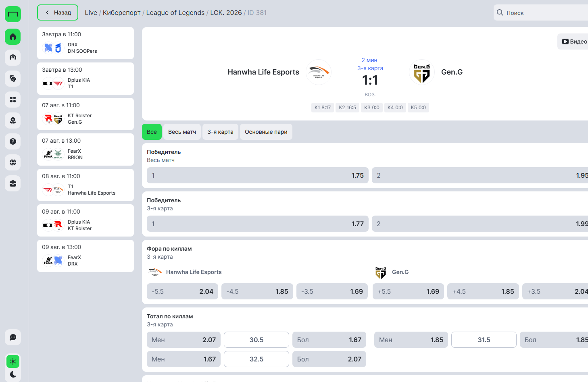Click the K3 0:0 map score chip
The image size is (588, 382).
[x=372, y=108]
